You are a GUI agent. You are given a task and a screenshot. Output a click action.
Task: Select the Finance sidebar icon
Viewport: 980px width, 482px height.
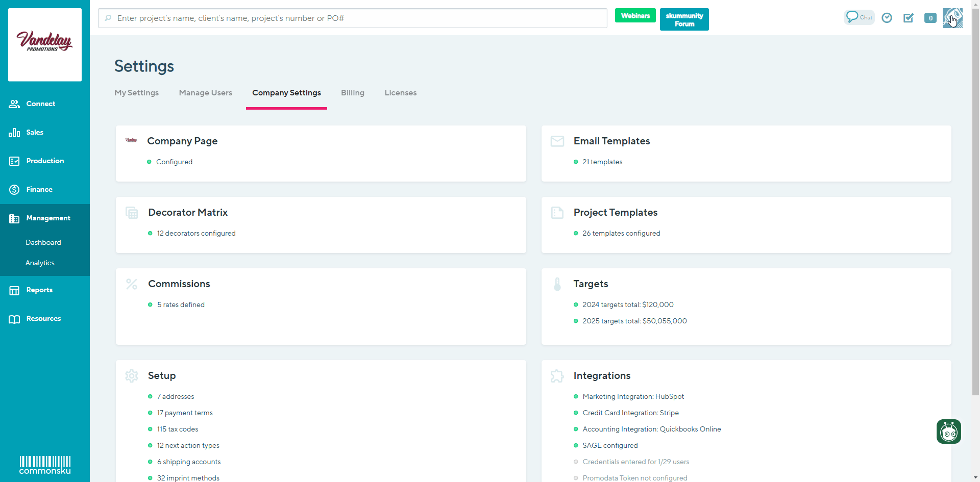(x=40, y=189)
